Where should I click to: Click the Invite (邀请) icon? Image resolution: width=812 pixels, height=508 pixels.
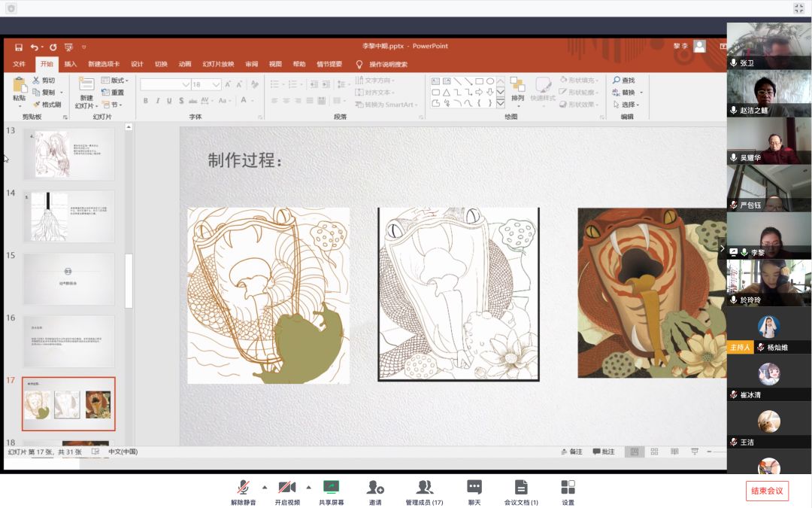(x=375, y=488)
